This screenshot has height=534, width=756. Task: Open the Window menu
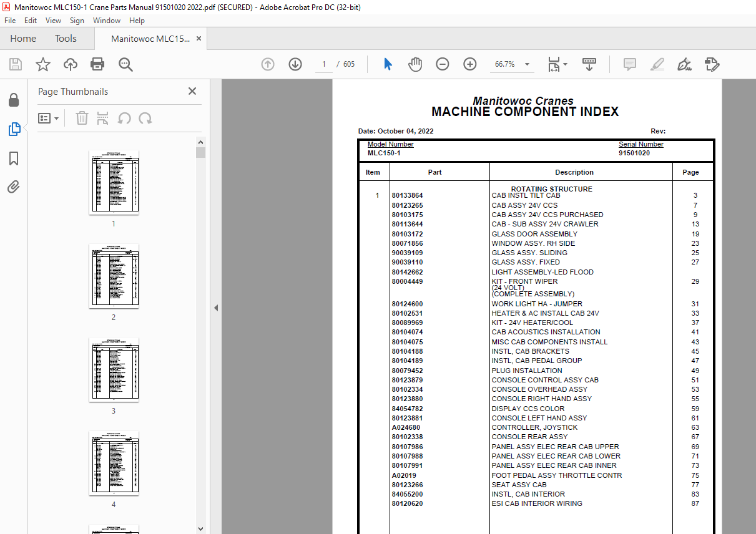tap(107, 21)
